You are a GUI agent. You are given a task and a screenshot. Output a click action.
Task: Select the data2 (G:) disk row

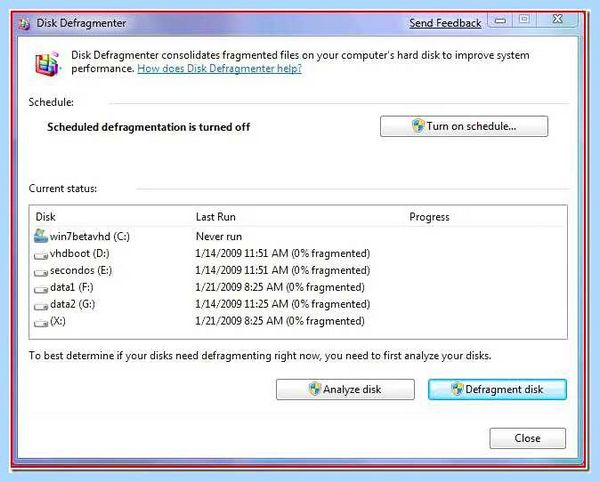click(298, 304)
